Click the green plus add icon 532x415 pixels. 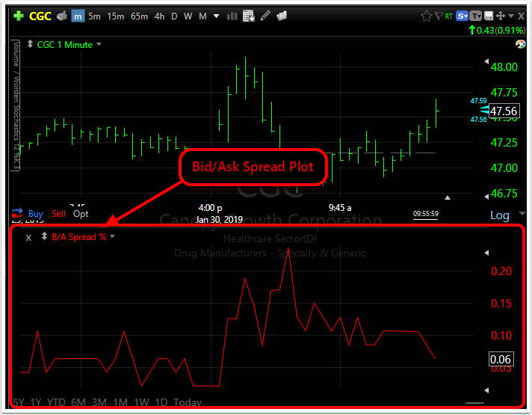point(19,16)
